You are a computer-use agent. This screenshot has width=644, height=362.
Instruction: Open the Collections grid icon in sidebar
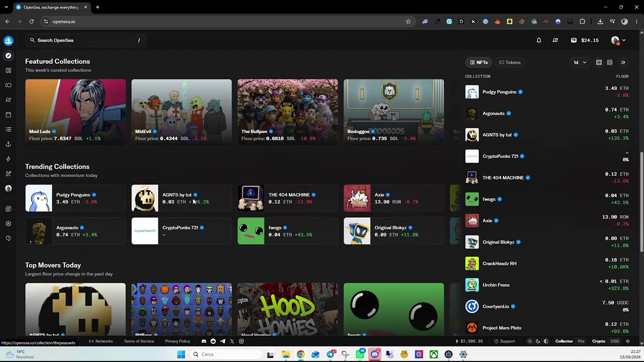point(8,70)
